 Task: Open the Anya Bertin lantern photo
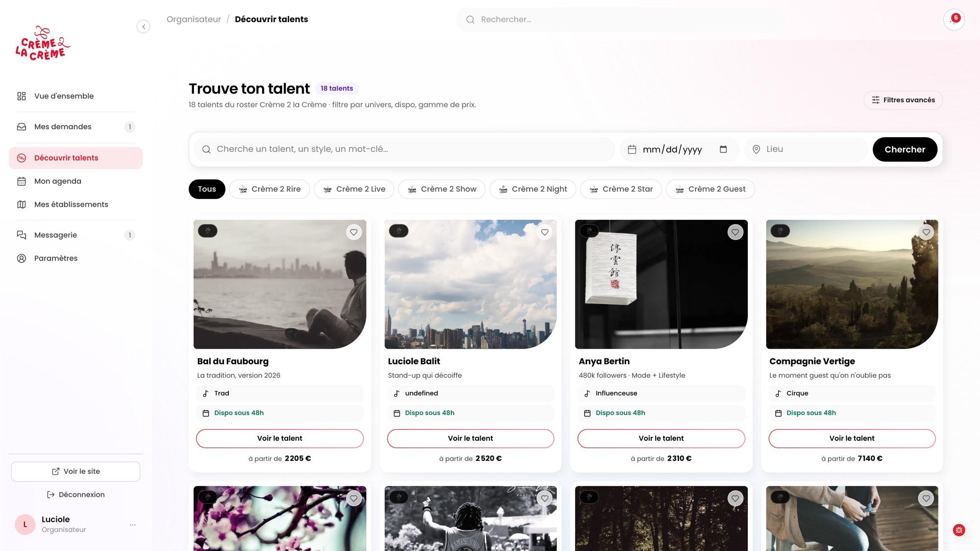point(661,284)
